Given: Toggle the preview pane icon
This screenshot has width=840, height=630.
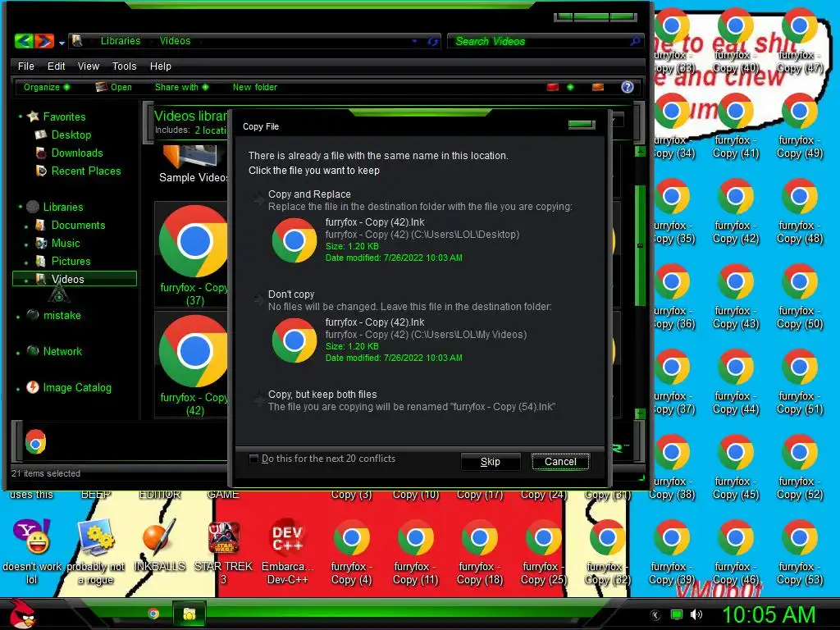Looking at the screenshot, I should pos(598,87).
